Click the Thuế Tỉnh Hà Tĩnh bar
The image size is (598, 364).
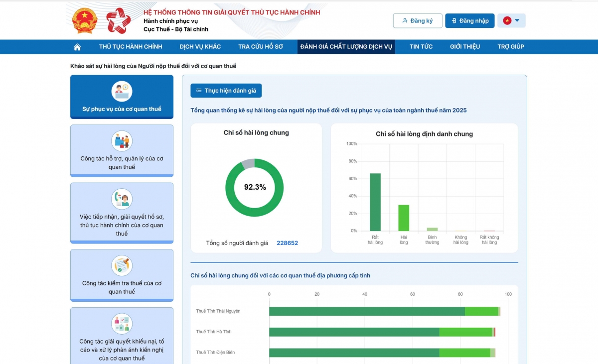pyautogui.click(x=382, y=332)
